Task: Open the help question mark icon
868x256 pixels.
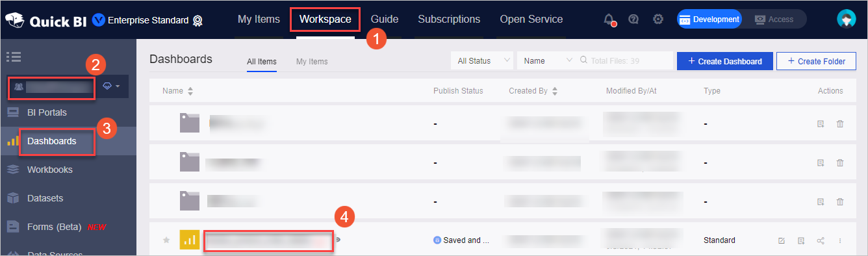Action: click(x=633, y=19)
